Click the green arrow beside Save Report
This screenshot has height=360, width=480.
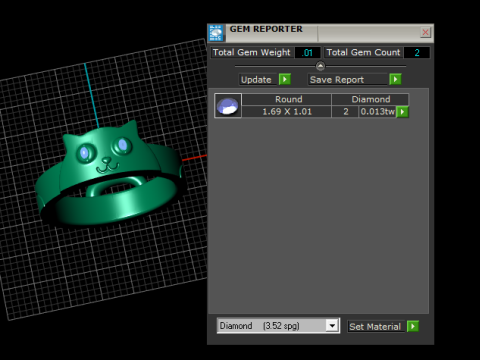click(x=395, y=79)
